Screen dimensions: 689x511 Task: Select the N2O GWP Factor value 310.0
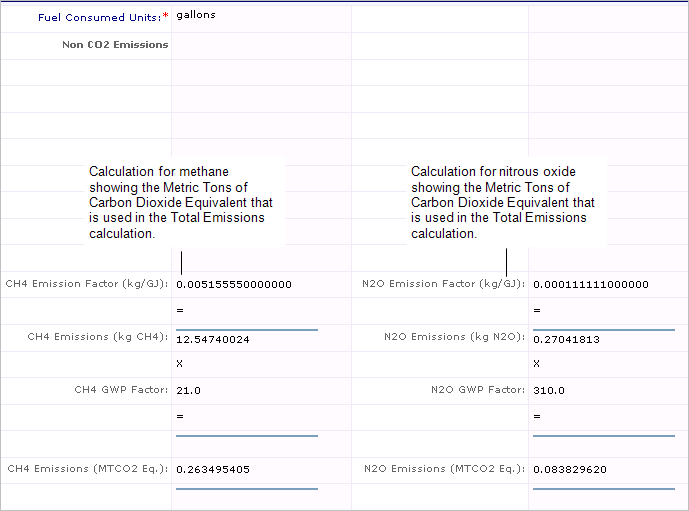point(549,391)
